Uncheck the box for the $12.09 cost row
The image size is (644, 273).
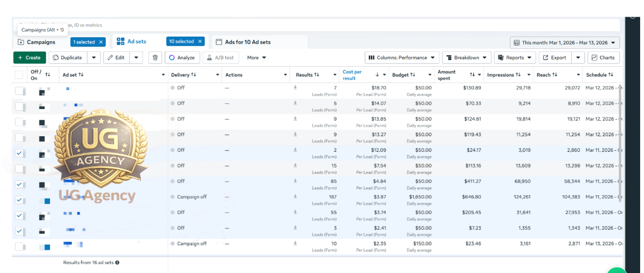[19, 153]
